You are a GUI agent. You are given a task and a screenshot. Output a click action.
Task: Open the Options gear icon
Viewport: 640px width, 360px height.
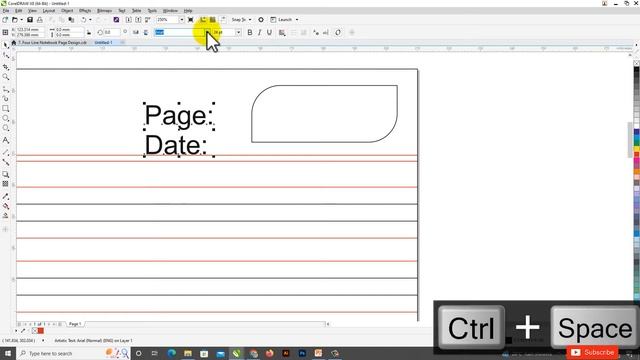261,20
